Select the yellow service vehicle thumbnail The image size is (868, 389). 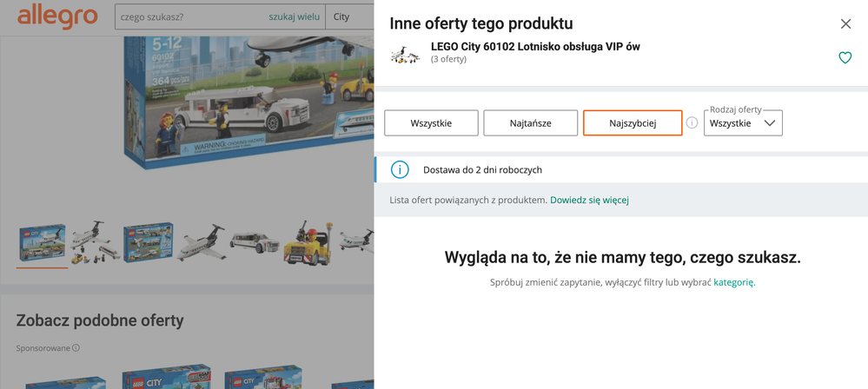[309, 243]
